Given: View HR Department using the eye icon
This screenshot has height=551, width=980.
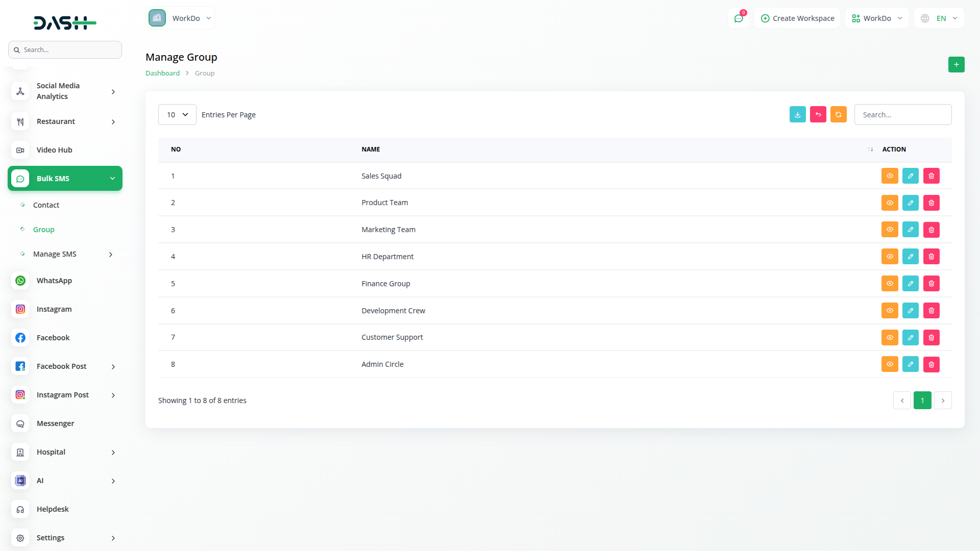Looking at the screenshot, I should pyautogui.click(x=889, y=257).
